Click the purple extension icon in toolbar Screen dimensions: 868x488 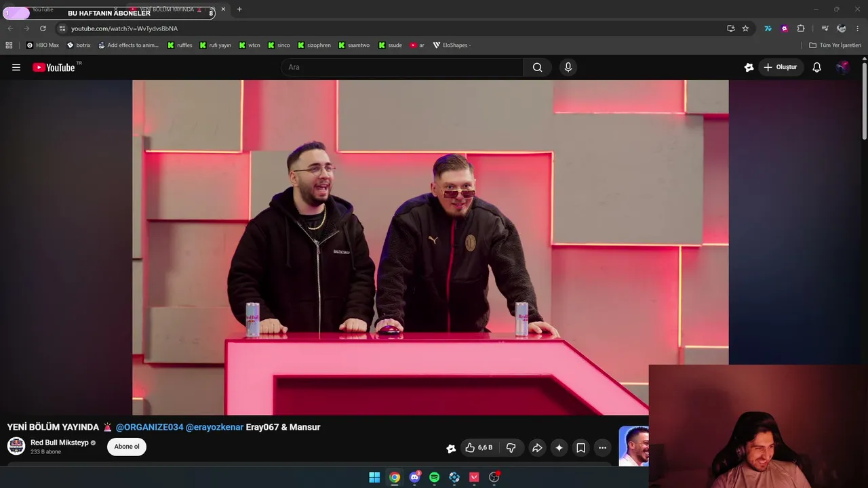[785, 28]
